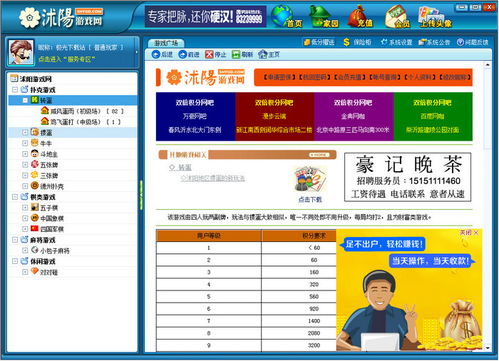Stop loading with the red 停止 icon
This screenshot has height=361, width=499.
[x=215, y=54]
